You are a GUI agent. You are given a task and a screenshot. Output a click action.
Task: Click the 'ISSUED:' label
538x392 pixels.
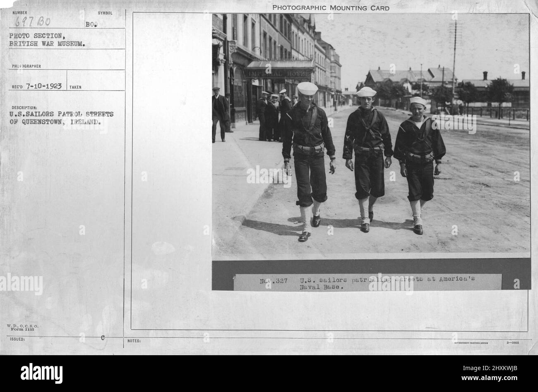[x=18, y=338]
